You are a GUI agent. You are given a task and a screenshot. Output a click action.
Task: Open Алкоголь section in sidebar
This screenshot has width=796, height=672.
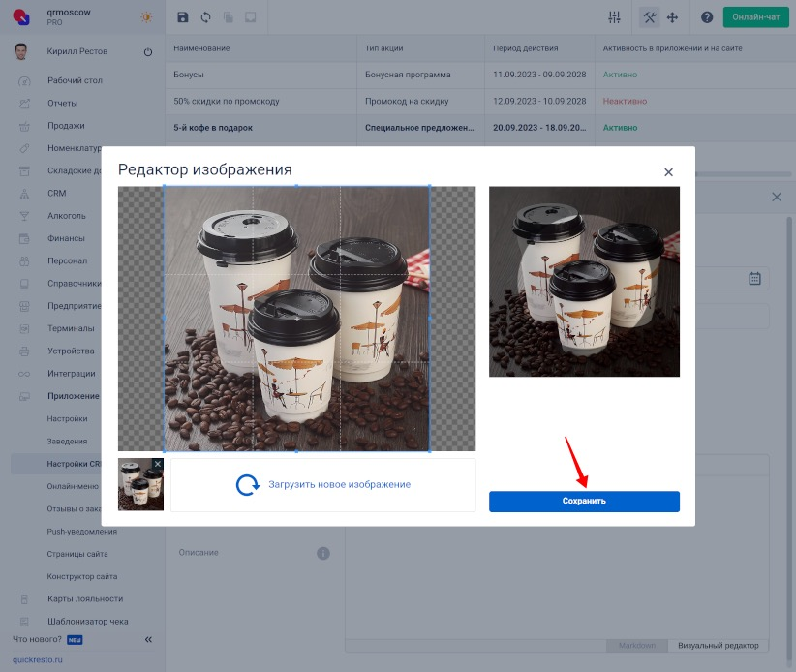[x=67, y=216]
